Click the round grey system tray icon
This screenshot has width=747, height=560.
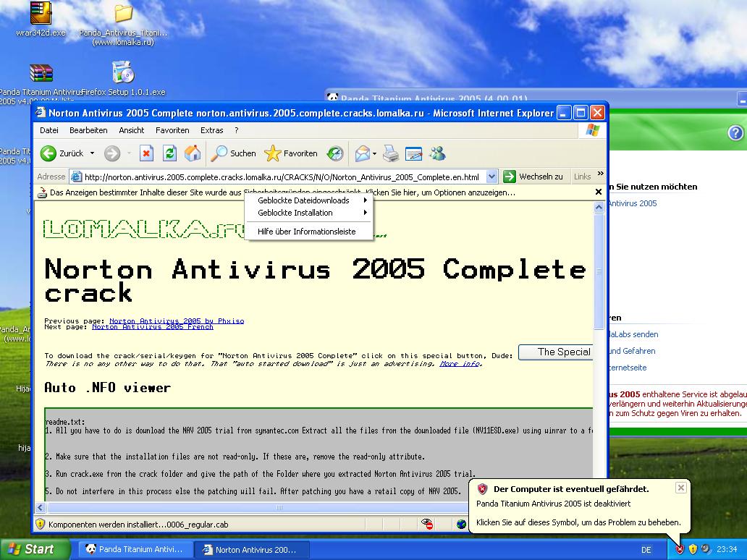tap(705, 549)
